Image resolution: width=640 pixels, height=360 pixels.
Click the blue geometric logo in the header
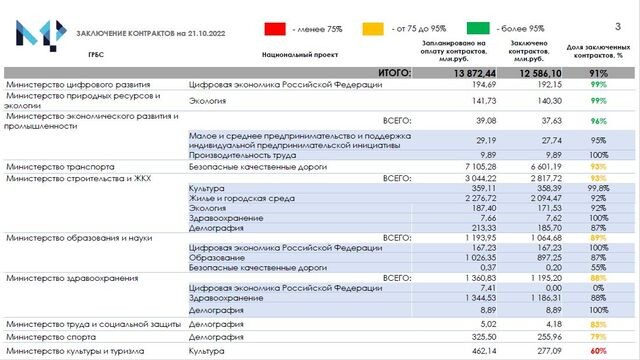click(41, 35)
